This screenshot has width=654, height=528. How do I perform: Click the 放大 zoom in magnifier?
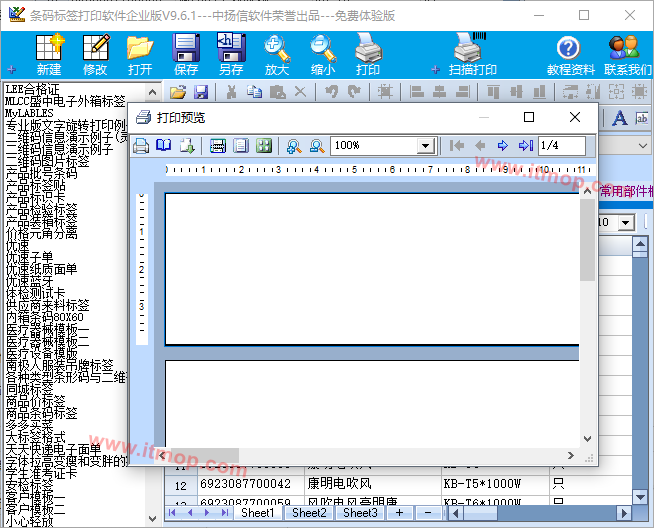[x=277, y=54]
